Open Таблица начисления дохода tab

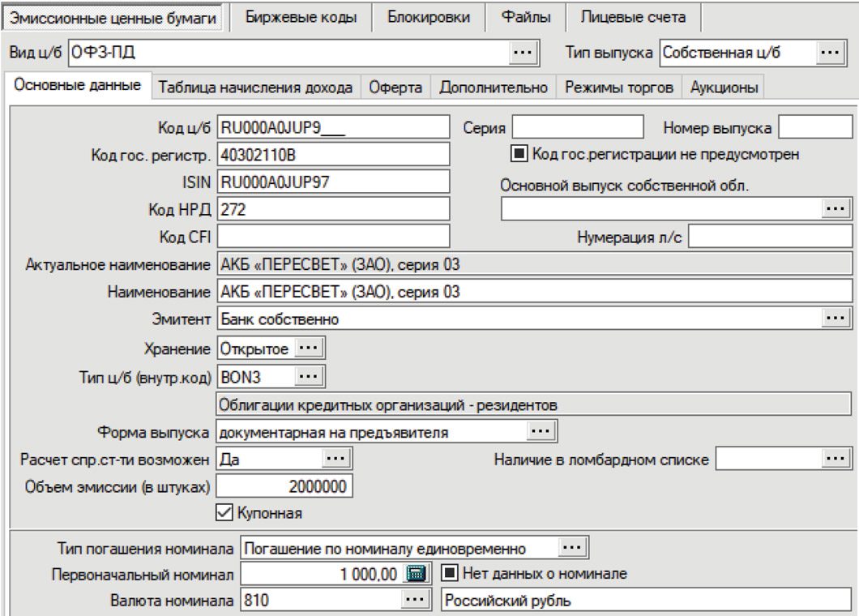click(x=255, y=88)
